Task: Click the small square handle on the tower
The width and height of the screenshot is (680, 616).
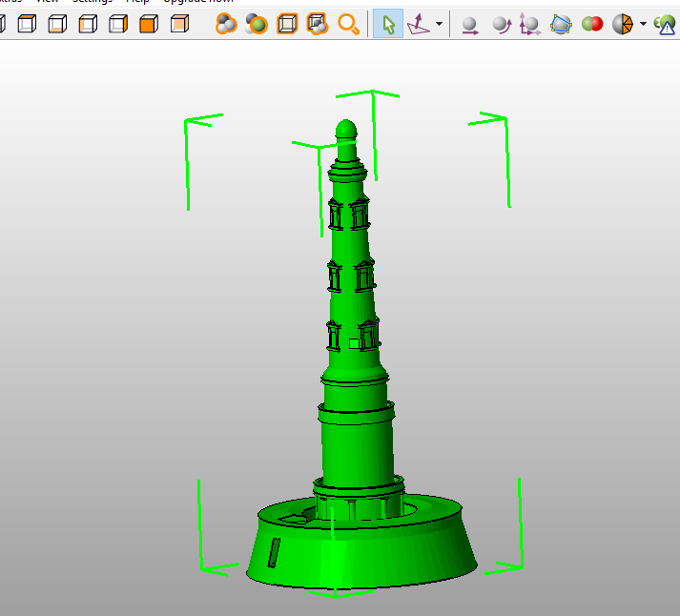Action: click(x=355, y=344)
